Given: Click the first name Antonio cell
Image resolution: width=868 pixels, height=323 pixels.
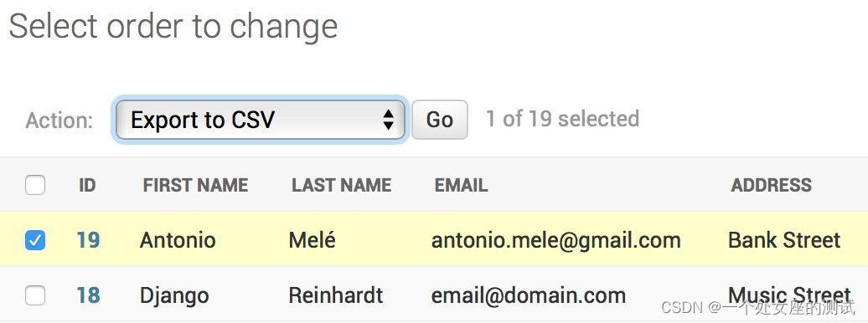Looking at the screenshot, I should (178, 240).
